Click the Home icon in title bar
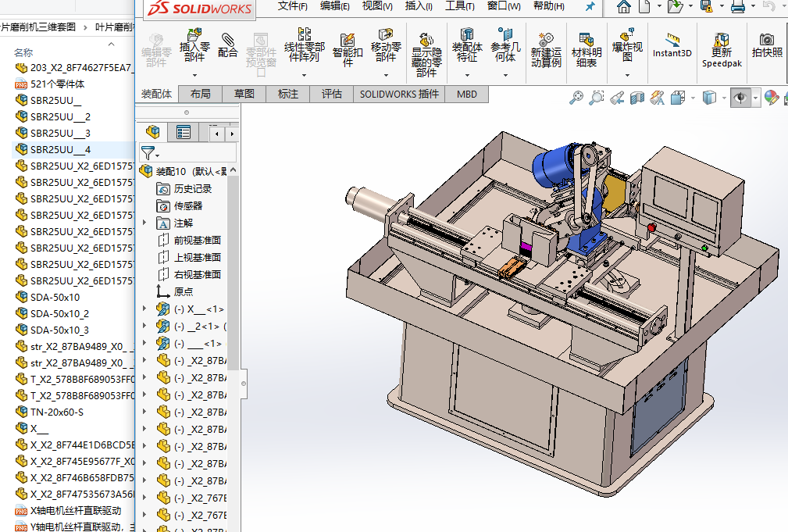 click(x=624, y=6)
